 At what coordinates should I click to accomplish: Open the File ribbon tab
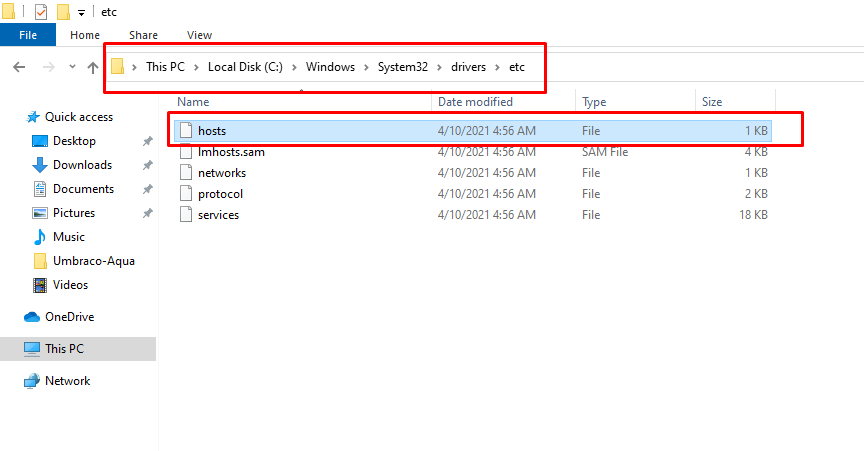pyautogui.click(x=28, y=35)
